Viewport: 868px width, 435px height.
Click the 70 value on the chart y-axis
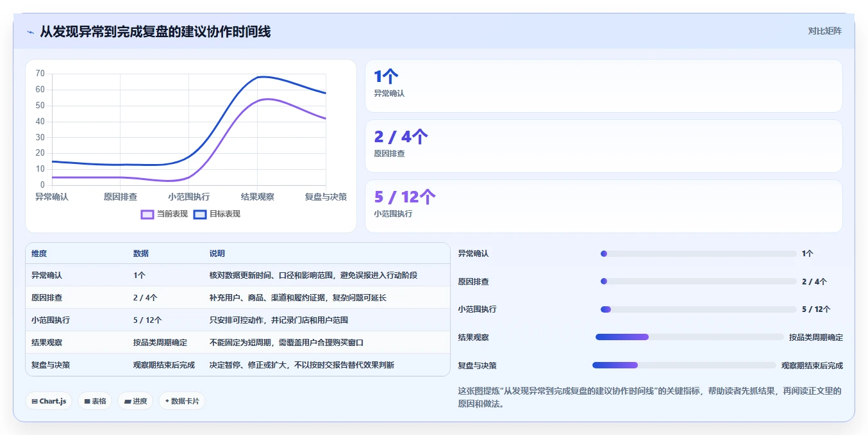(x=40, y=74)
